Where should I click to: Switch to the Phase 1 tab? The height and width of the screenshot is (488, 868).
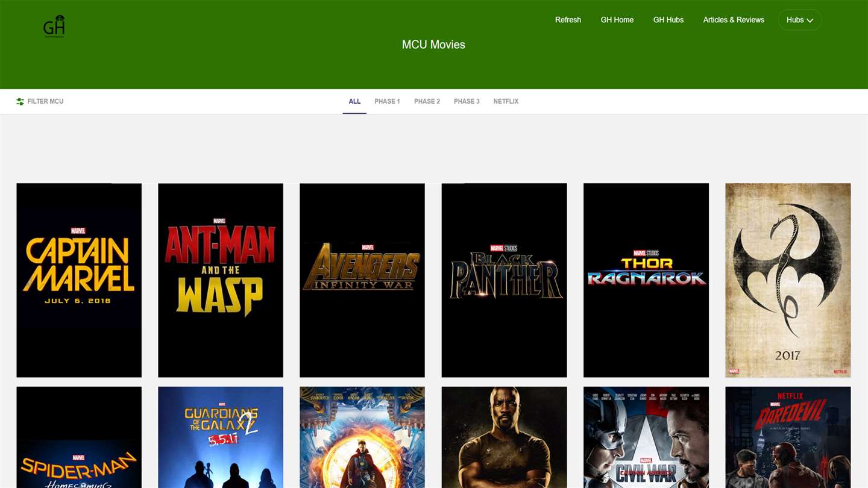(x=387, y=101)
